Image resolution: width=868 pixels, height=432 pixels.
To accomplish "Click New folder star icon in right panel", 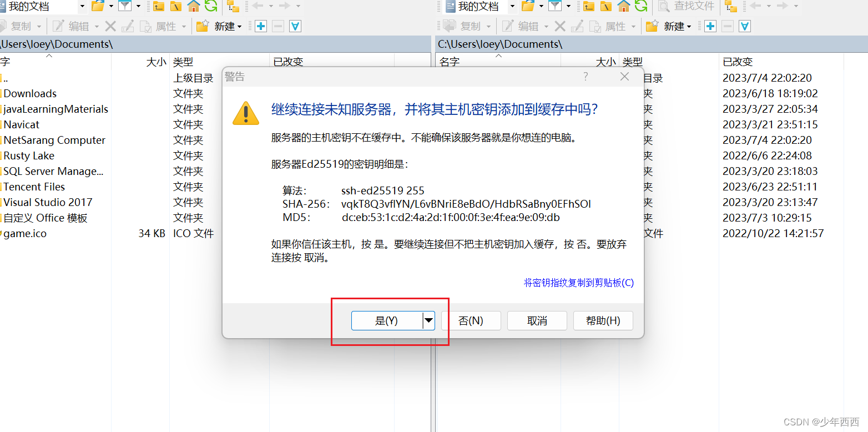I will point(652,26).
